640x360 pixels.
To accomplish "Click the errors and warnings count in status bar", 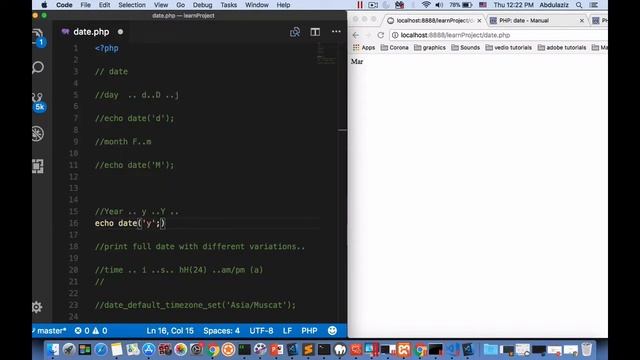I will point(91,331).
